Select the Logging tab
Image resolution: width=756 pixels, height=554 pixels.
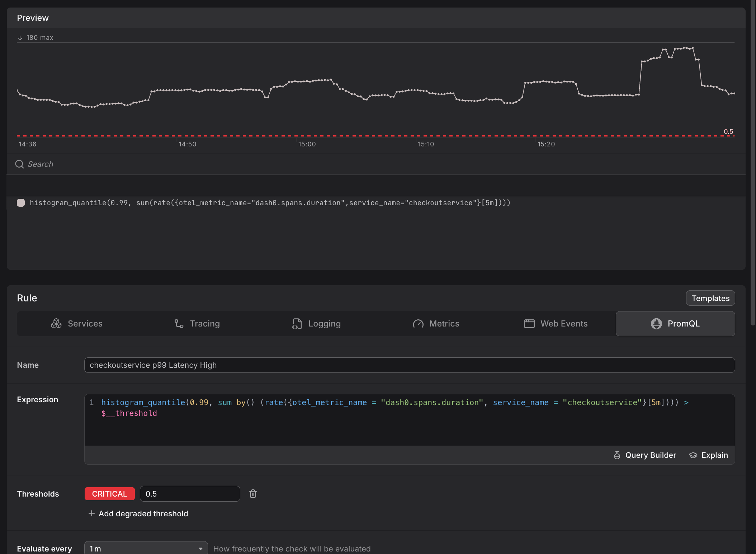[x=316, y=324]
